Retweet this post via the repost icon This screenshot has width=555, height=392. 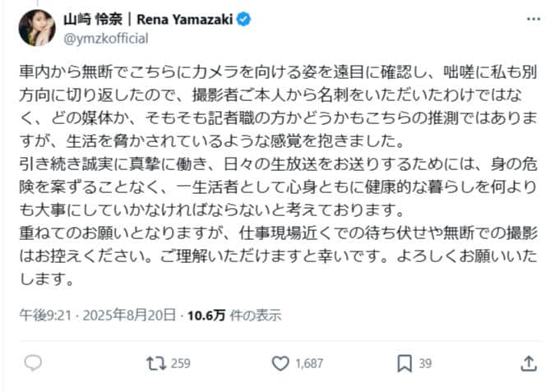(153, 362)
